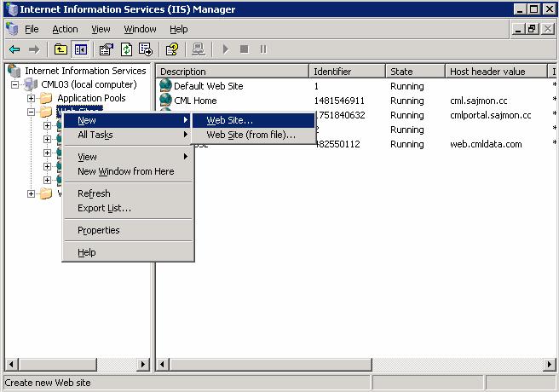This screenshot has height=392, width=559.
Task: Click the Up one level folder icon
Action: 61,49
